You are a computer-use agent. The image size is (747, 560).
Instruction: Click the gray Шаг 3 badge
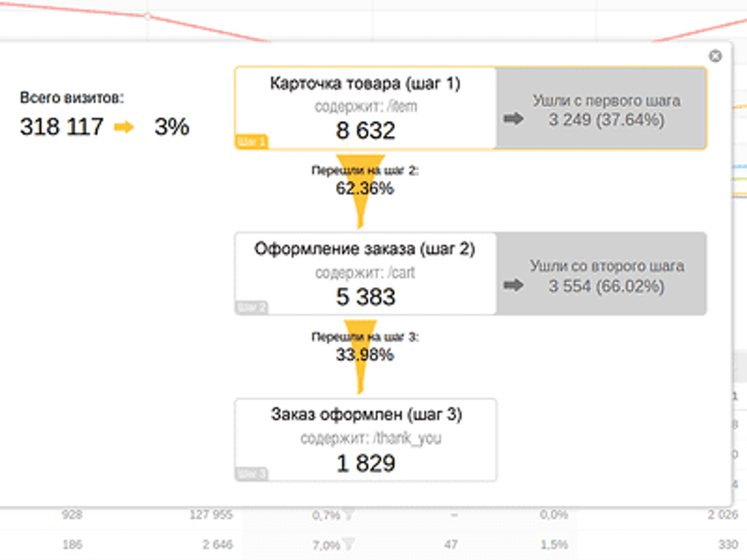click(251, 474)
